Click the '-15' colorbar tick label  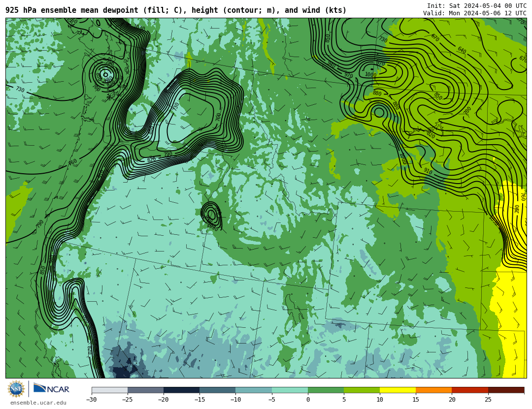point(199,400)
